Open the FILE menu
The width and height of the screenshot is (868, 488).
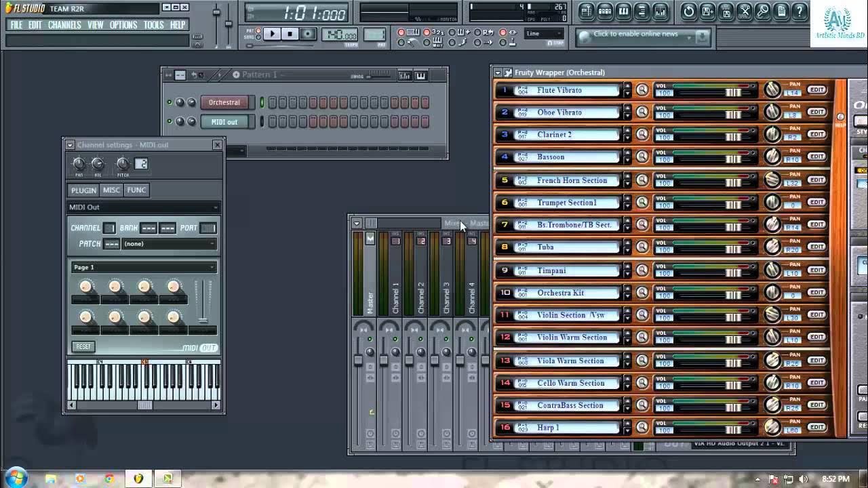pos(16,25)
